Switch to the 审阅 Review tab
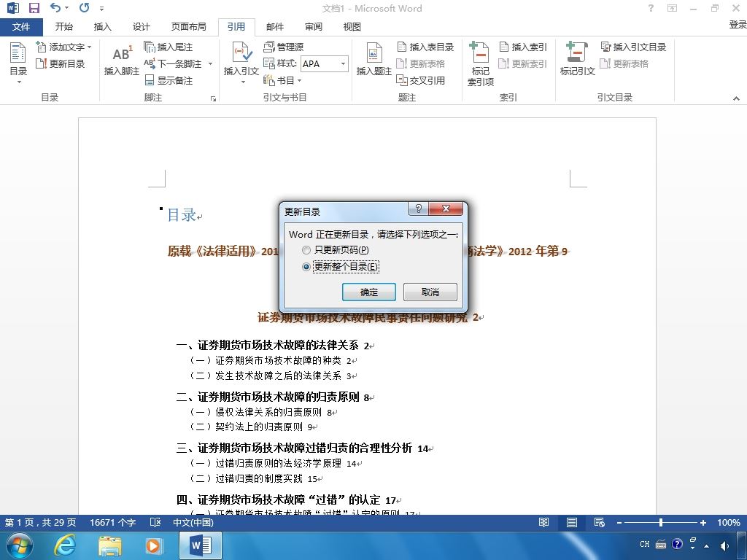747x560 pixels. click(314, 27)
